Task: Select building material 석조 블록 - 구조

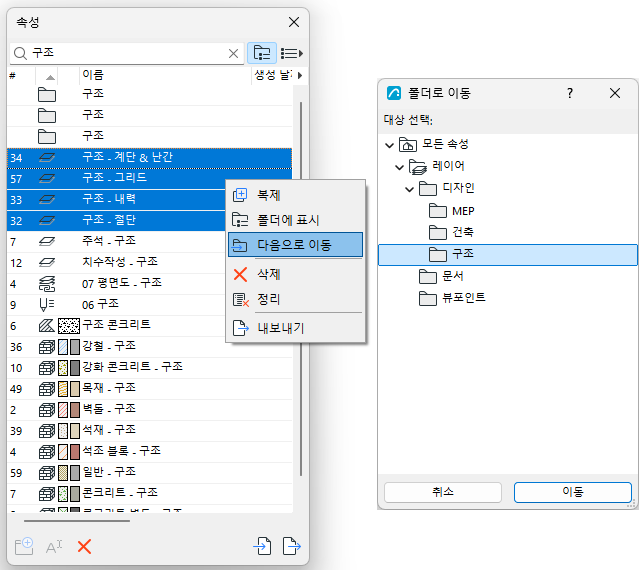Action: (x=149, y=452)
